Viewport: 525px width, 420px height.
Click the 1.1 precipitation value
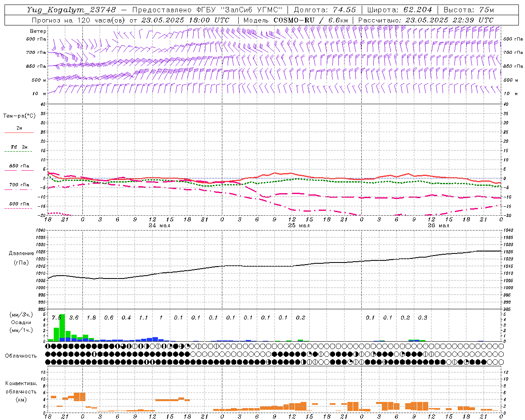click(x=144, y=318)
